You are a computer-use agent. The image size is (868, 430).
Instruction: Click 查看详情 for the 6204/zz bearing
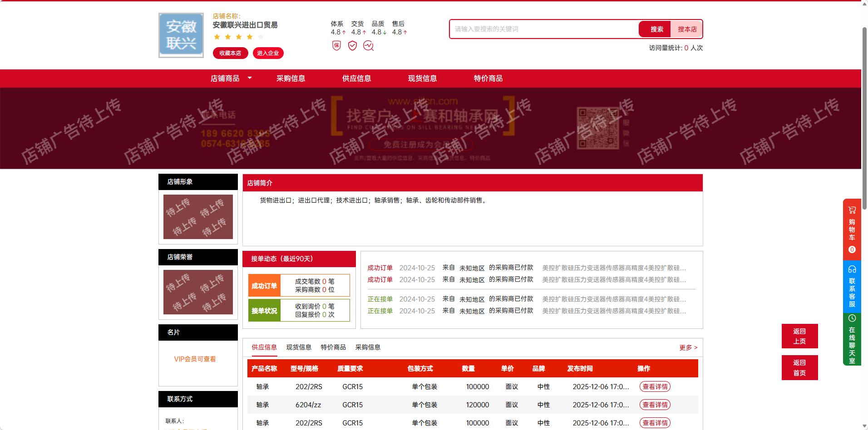(655, 405)
